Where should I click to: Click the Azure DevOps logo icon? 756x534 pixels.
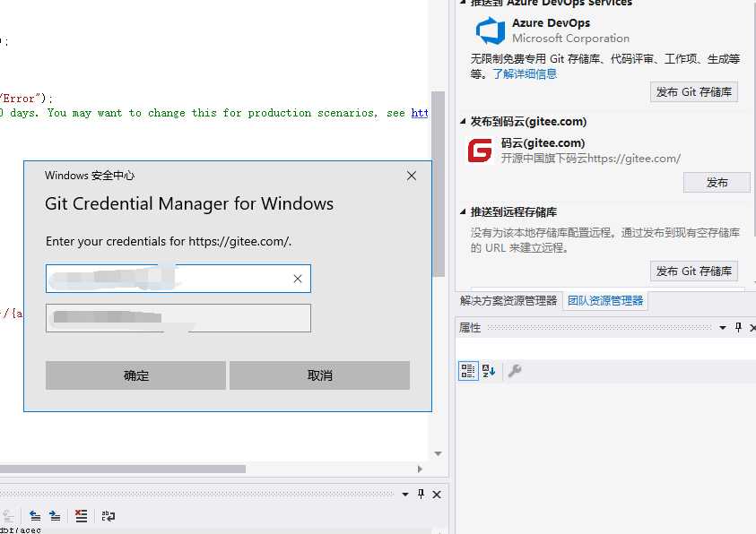point(491,30)
